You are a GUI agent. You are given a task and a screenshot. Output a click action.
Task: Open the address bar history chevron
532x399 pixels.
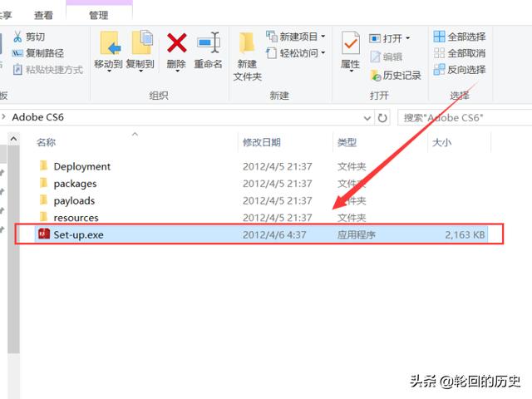[x=367, y=118]
